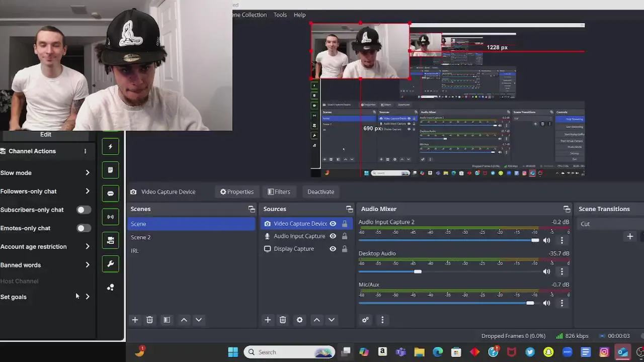Open Microsoft Edge from taskbar

tap(438, 352)
